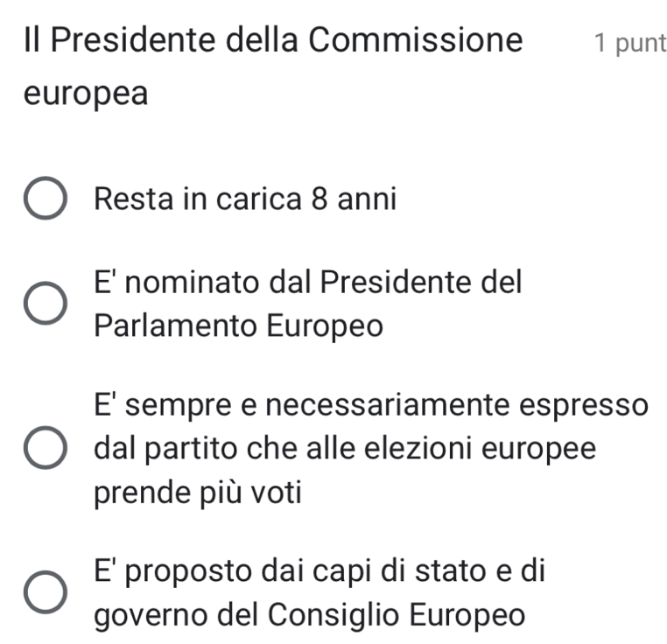Select the "Resta in carica 8 anni" radio button
The width and height of the screenshot is (667, 644).
point(46,201)
